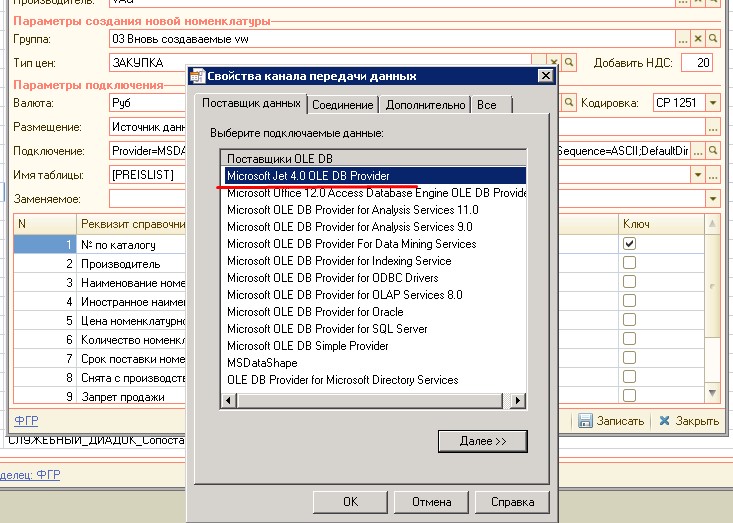Clear the Группа field with X icon
The height and width of the screenshot is (523, 733).
[x=698, y=39]
